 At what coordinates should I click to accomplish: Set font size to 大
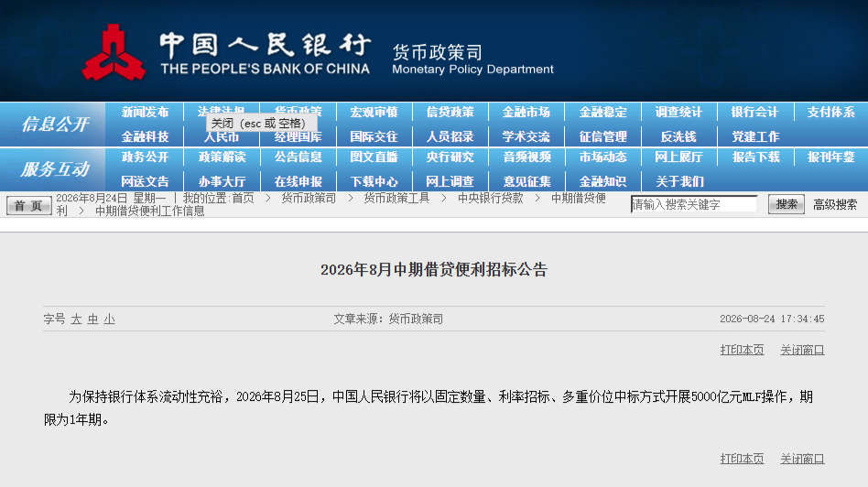coord(76,319)
